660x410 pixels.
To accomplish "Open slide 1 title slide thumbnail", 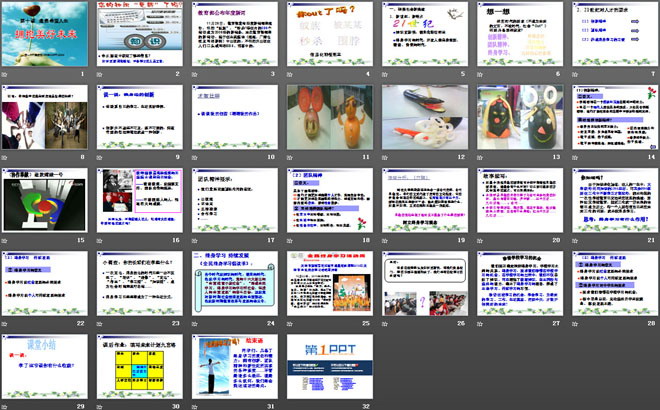I will [44, 39].
